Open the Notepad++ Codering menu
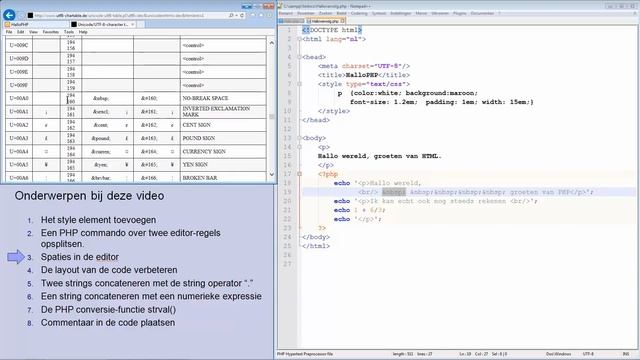Screen dimensions: 640x360 click(359, 13)
